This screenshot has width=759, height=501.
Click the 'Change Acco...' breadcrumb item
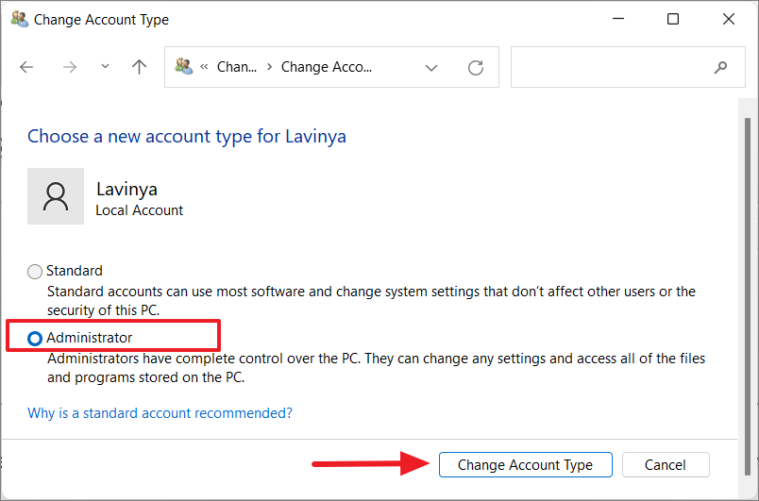326,67
